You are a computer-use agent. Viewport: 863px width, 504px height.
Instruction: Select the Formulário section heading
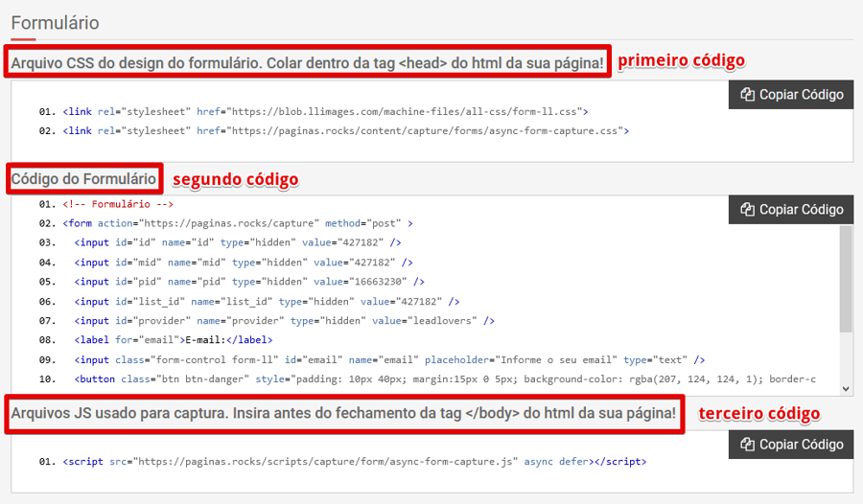coord(55,22)
